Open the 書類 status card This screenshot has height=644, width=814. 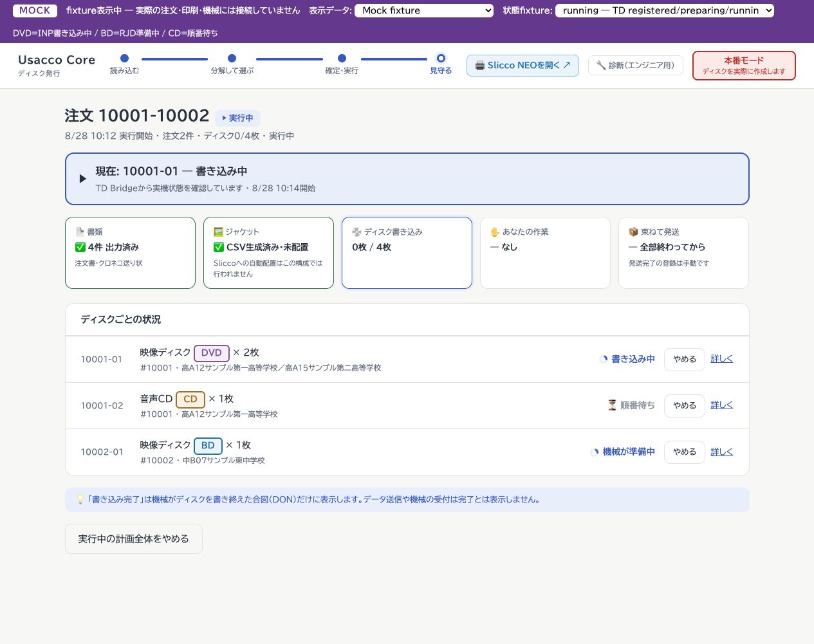tap(130, 253)
